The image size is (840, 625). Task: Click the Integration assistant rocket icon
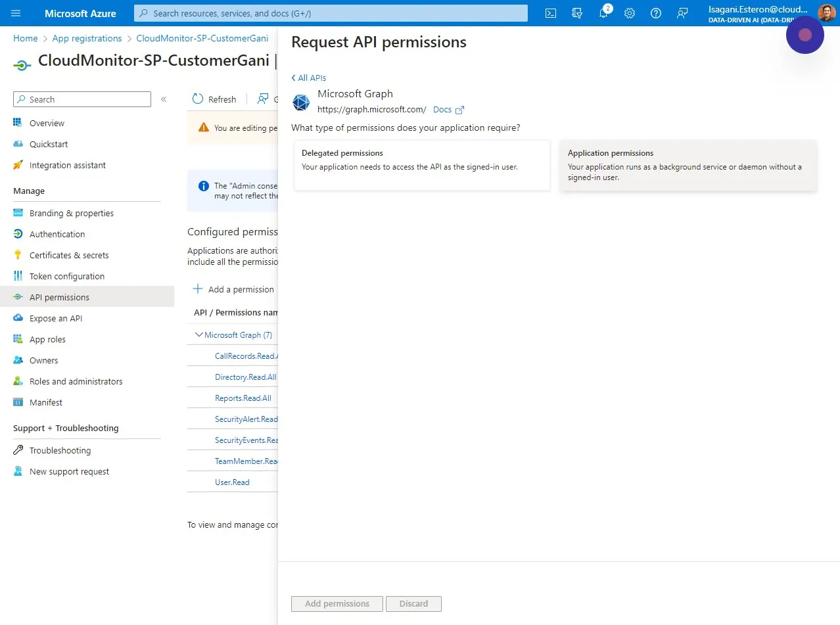pyautogui.click(x=18, y=165)
